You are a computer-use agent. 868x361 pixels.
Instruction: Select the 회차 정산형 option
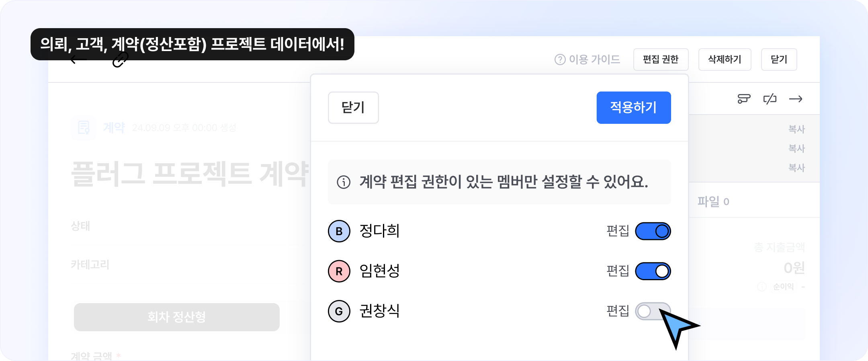pyautogui.click(x=176, y=317)
